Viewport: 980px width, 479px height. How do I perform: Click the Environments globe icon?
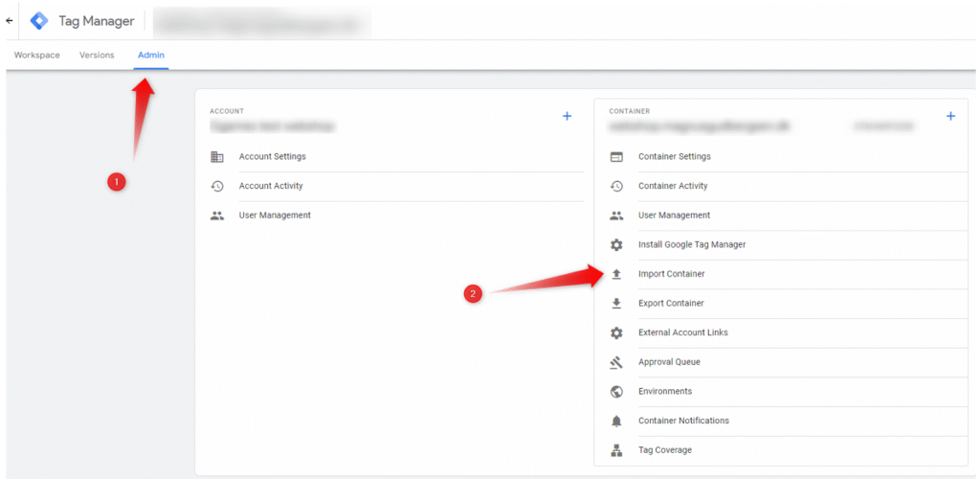click(x=616, y=392)
